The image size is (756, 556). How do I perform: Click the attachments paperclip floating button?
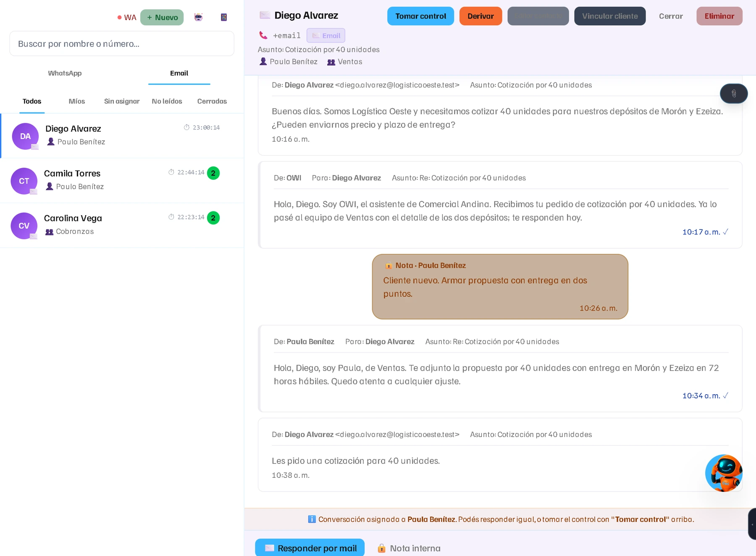coord(734,94)
